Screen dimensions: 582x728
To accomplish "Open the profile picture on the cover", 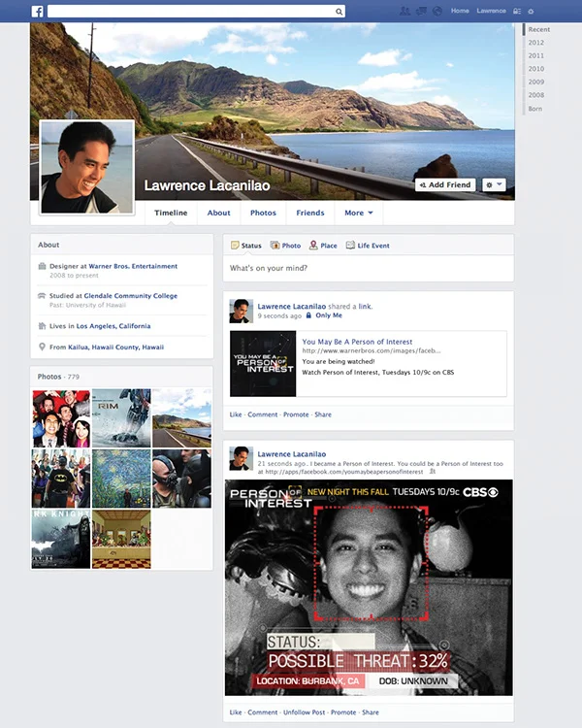I will click(x=86, y=167).
